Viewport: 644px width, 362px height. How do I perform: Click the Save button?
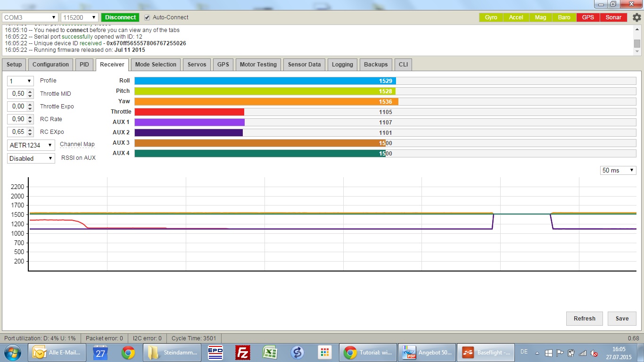pyautogui.click(x=622, y=319)
